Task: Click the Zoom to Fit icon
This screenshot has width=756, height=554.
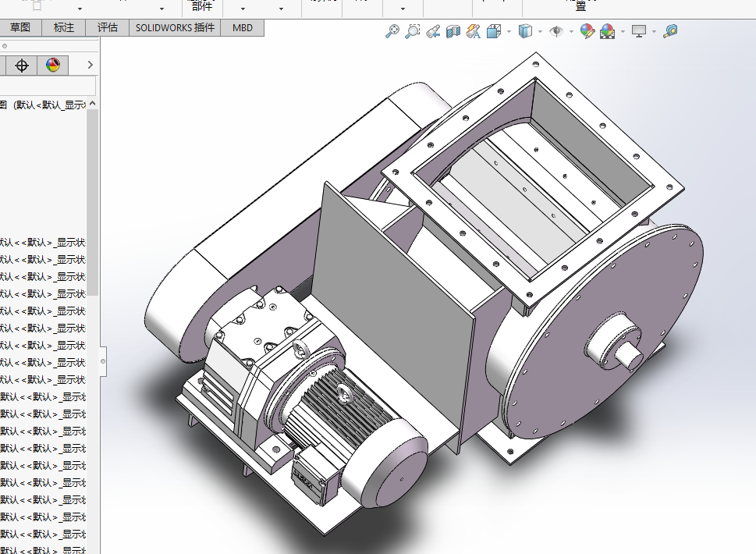Action: (392, 31)
